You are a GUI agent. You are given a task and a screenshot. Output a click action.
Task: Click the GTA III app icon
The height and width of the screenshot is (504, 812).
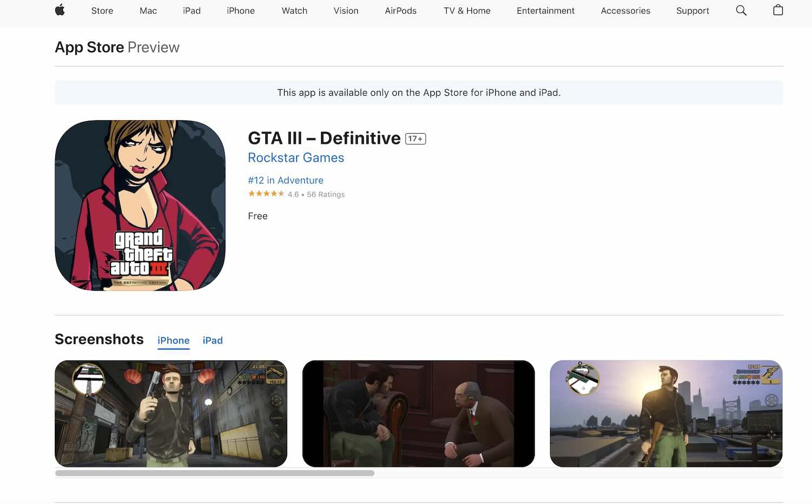pyautogui.click(x=140, y=205)
